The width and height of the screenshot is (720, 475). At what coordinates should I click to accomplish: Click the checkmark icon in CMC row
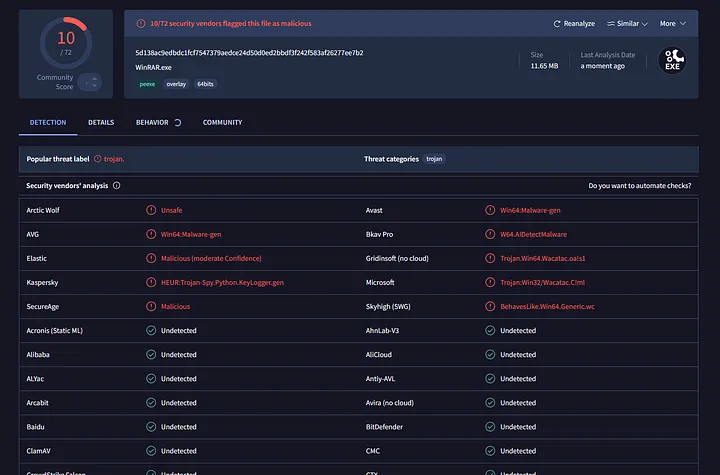(x=490, y=451)
